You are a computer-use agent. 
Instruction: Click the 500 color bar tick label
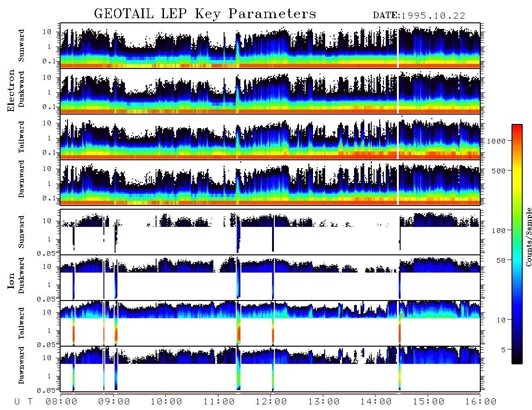498,171
